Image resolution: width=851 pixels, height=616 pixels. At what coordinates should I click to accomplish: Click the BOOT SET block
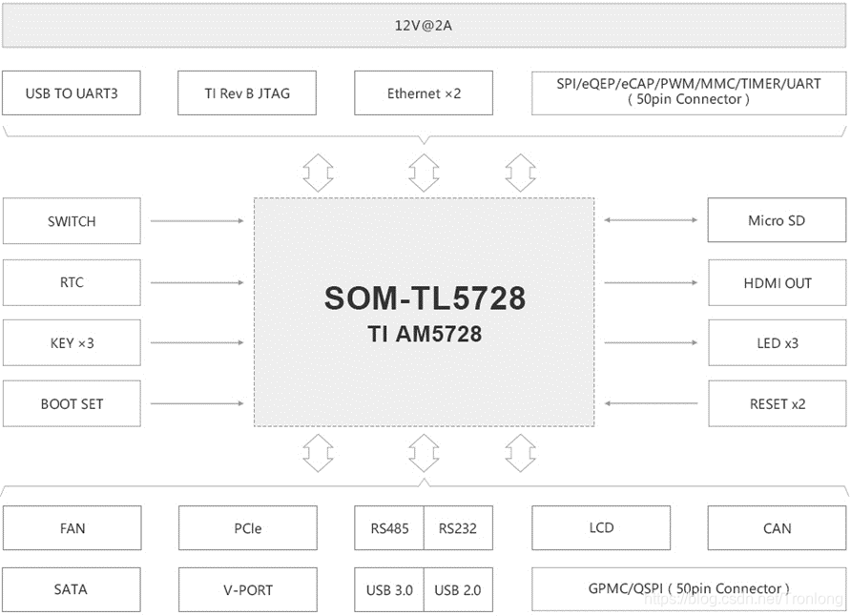pyautogui.click(x=72, y=403)
